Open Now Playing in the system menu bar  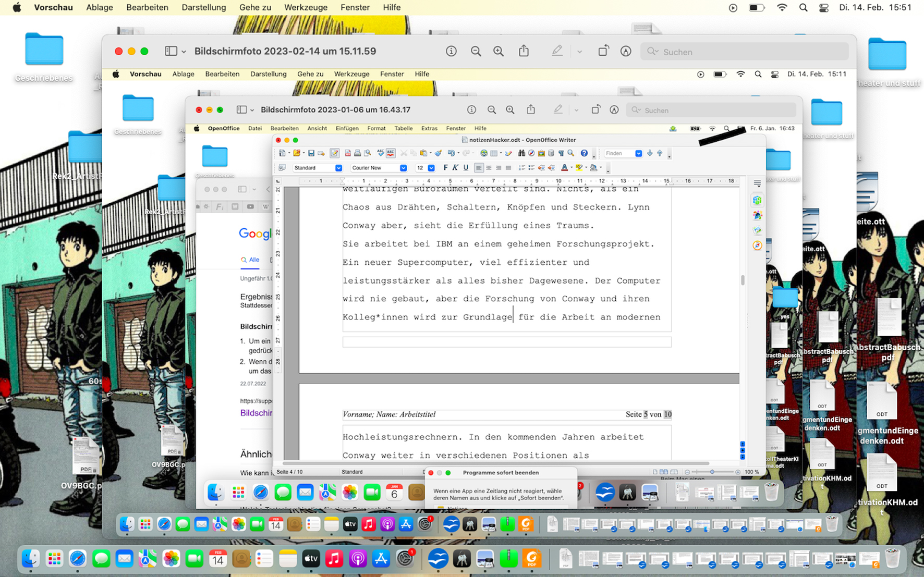tap(733, 7)
